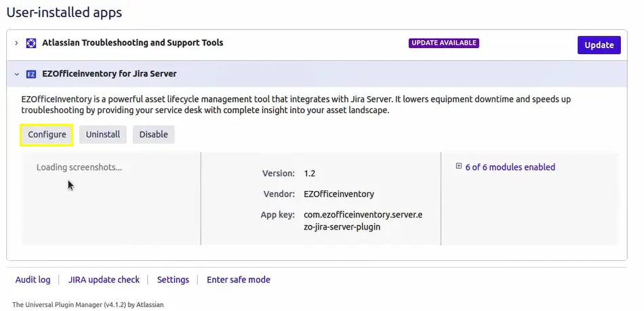Image resolution: width=644 pixels, height=311 pixels.
Task: Click the EZOfficeInventory description paragraph
Action: tap(296, 104)
